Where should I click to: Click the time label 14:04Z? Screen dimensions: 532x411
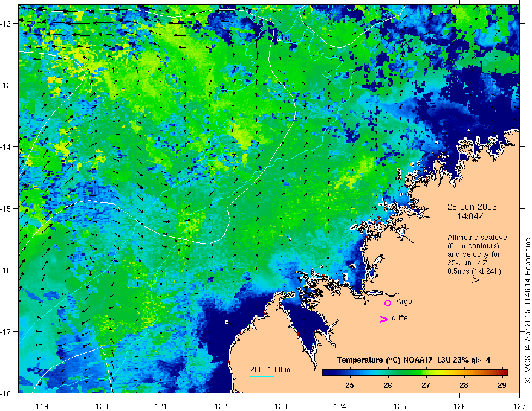[470, 216]
